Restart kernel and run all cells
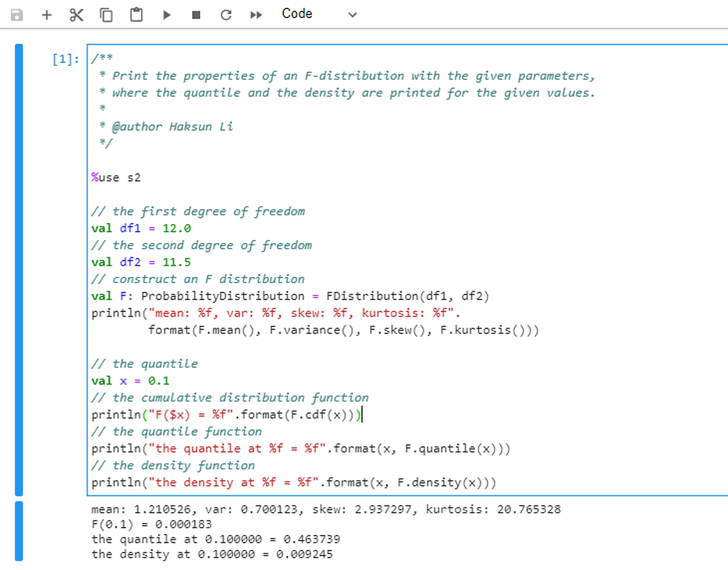This screenshot has width=728, height=570. [256, 15]
